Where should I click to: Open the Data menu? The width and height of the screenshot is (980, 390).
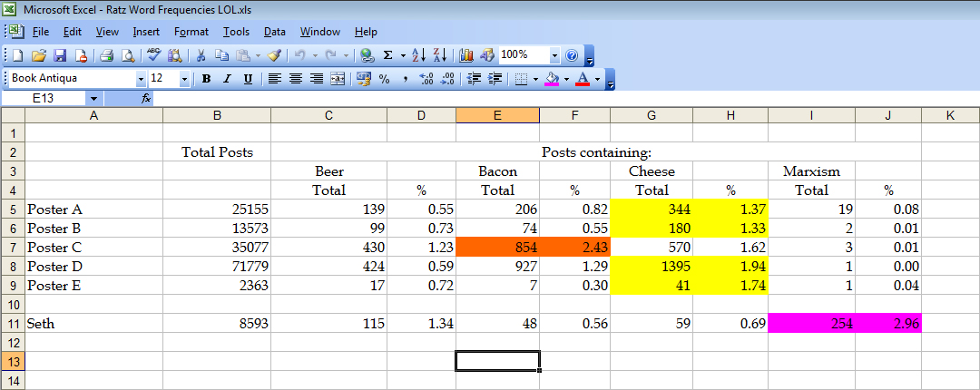[x=274, y=32]
